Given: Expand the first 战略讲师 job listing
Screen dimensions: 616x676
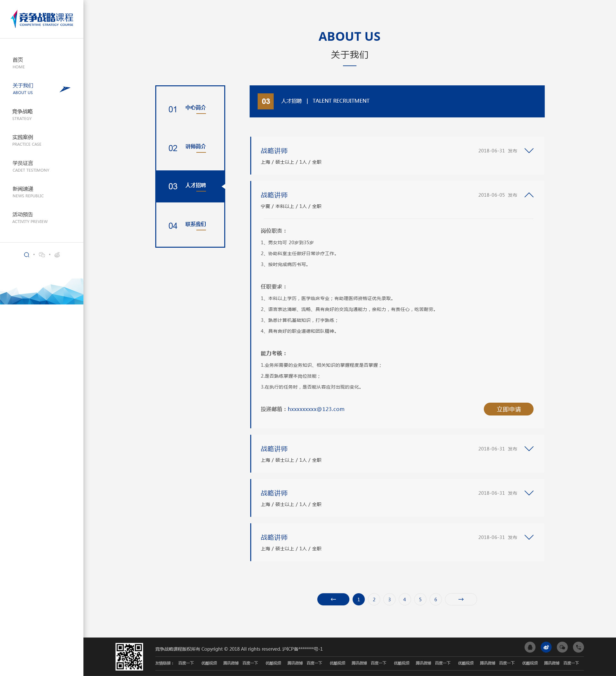Looking at the screenshot, I should click(528, 150).
